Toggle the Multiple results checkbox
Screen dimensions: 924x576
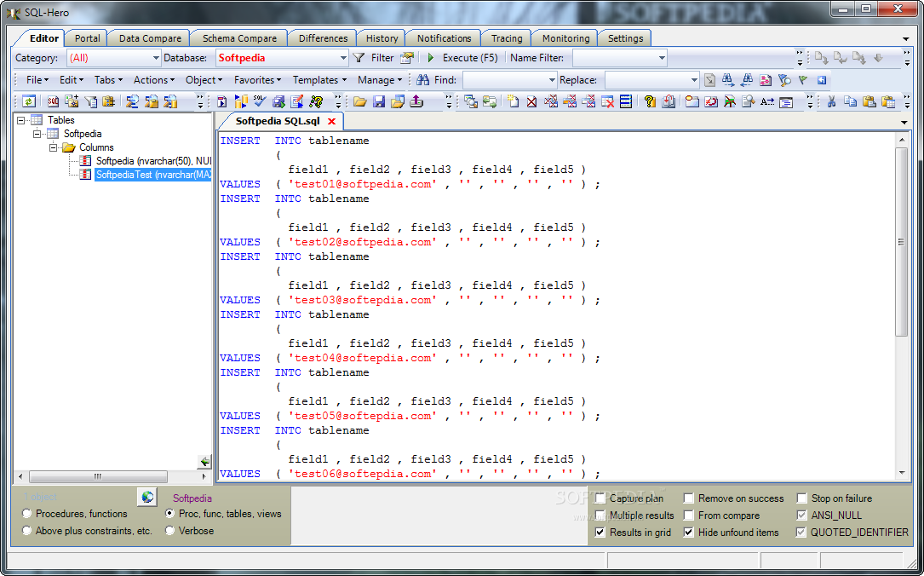600,516
